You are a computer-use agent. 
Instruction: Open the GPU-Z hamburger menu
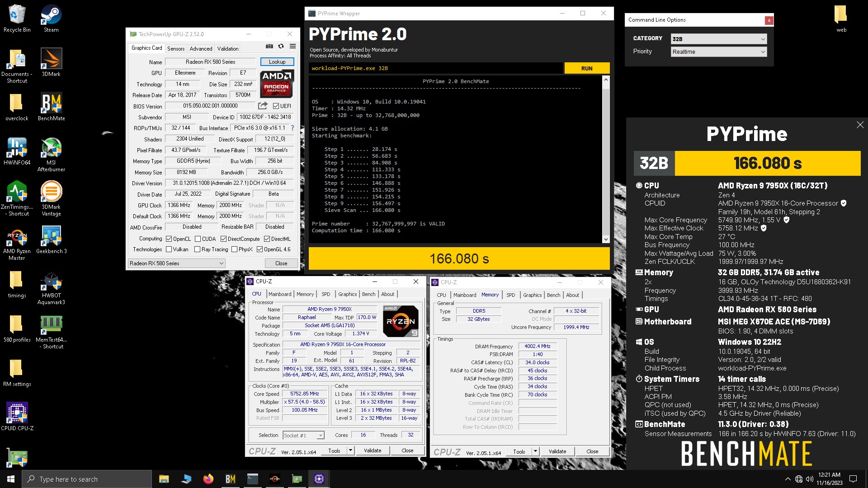point(292,46)
